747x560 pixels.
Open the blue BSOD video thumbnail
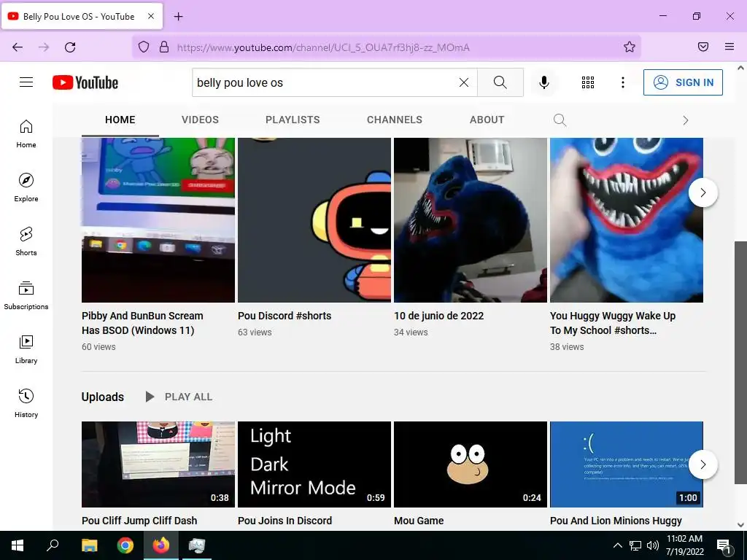click(627, 464)
